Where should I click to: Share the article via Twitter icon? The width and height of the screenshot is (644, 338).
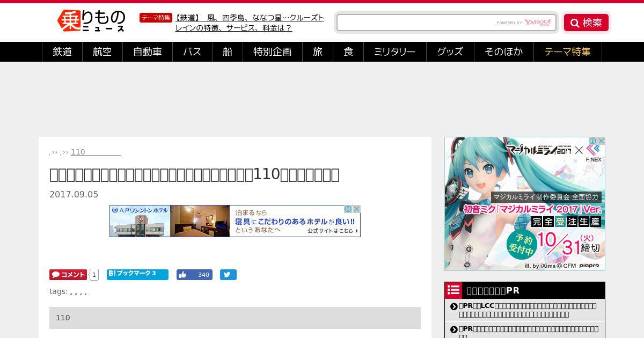[228, 275]
